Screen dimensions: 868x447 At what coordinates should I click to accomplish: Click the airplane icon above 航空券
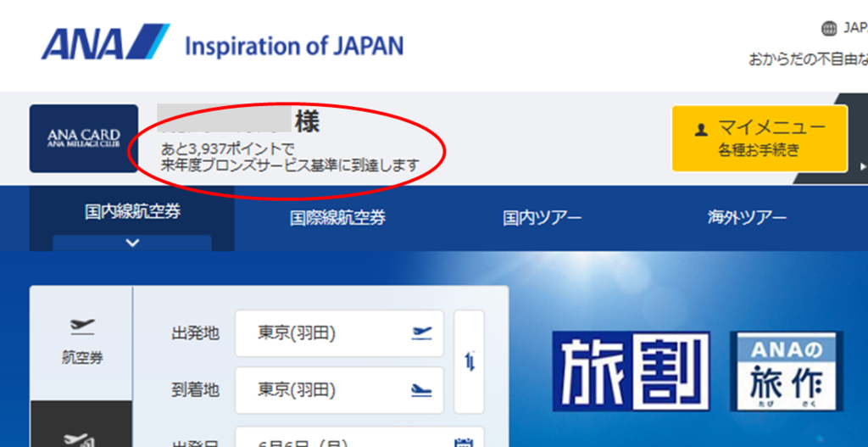coord(82,327)
